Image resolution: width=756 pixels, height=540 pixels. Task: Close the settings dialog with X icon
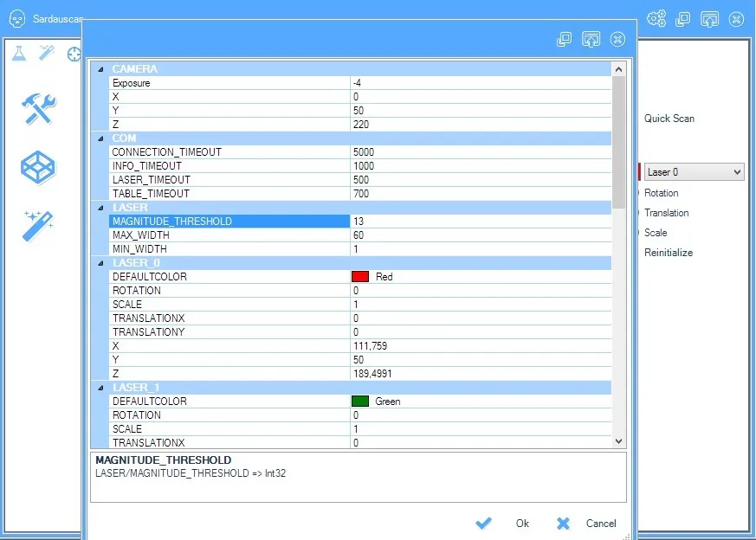pyautogui.click(x=617, y=39)
